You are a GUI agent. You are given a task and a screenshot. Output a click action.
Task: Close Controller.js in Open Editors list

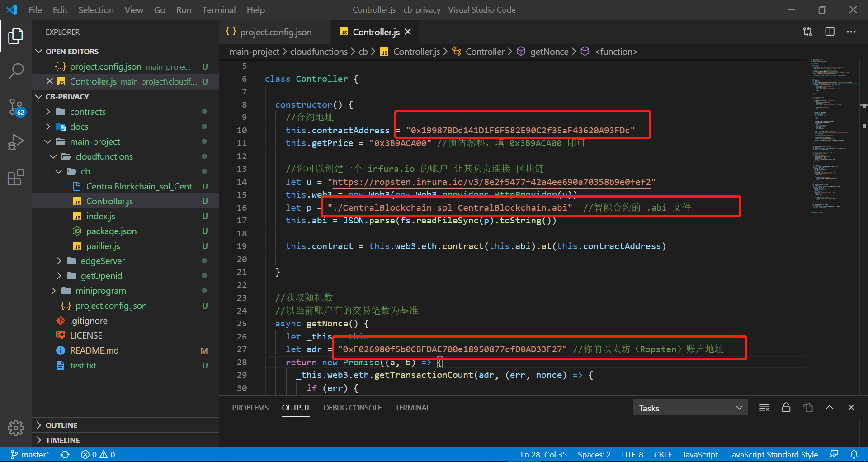(x=50, y=81)
